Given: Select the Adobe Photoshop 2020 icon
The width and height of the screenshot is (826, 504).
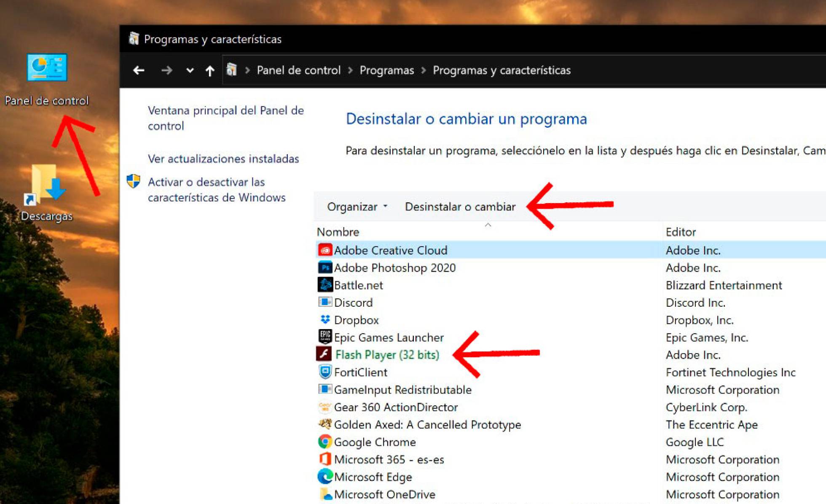Looking at the screenshot, I should coord(325,267).
